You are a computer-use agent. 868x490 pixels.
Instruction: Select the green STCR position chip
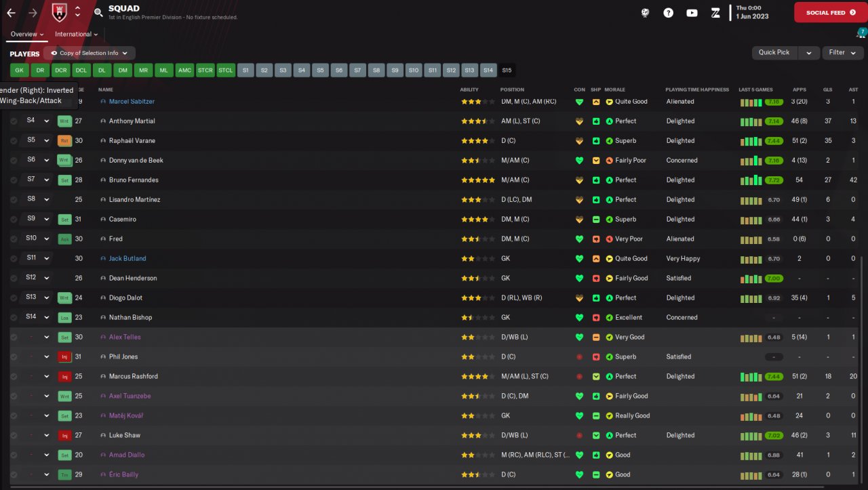205,70
